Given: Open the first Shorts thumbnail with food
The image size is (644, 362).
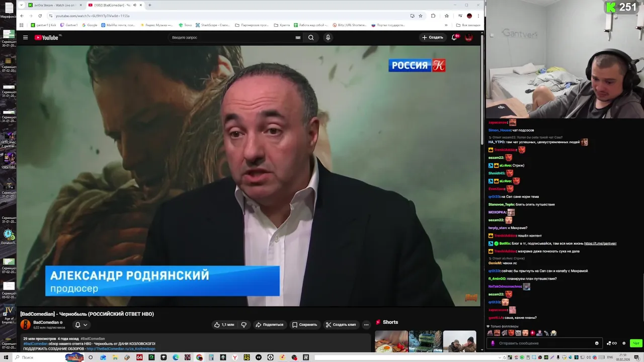Looking at the screenshot, I should (x=391, y=341).
